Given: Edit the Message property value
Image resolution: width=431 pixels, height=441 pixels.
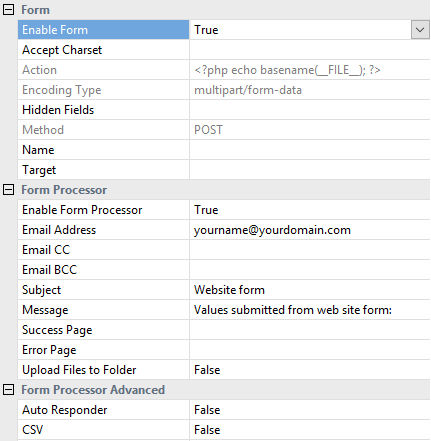Looking at the screenshot, I should coord(310,310).
